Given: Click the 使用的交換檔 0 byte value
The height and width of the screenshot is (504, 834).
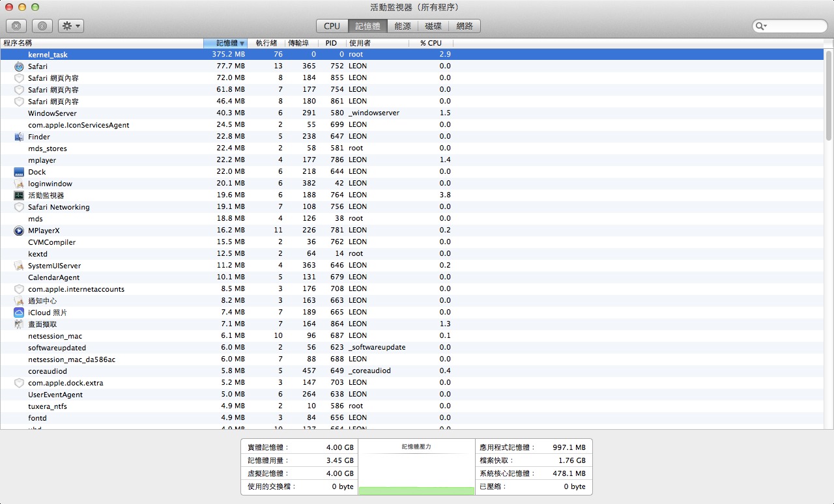Looking at the screenshot, I should click(x=343, y=487).
